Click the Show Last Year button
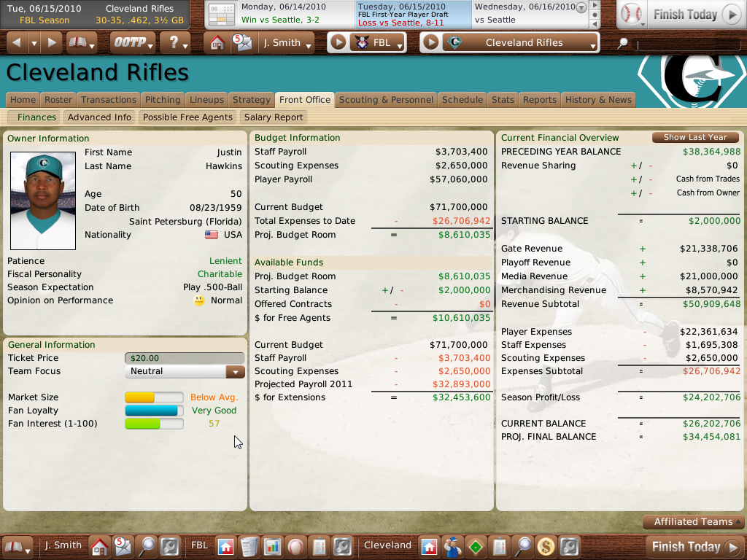 point(695,138)
